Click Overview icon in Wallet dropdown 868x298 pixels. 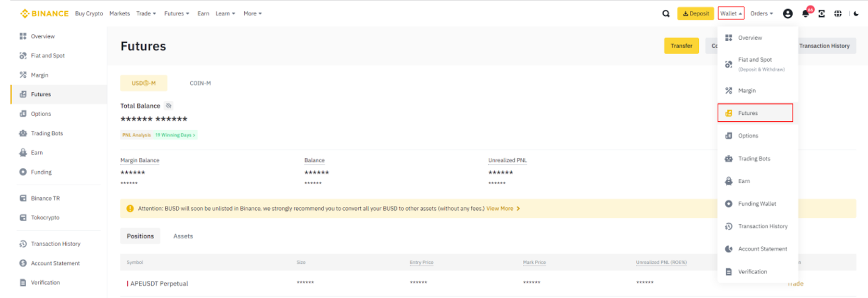click(x=729, y=38)
